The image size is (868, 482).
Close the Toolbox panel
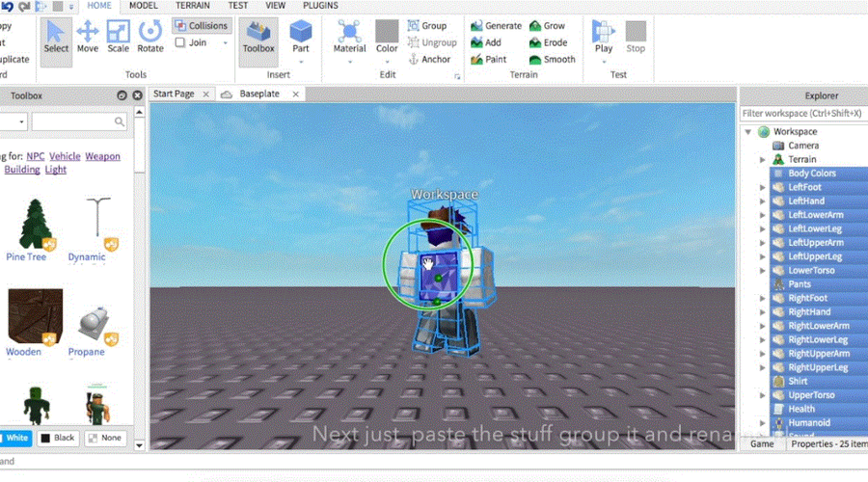pyautogui.click(x=137, y=95)
